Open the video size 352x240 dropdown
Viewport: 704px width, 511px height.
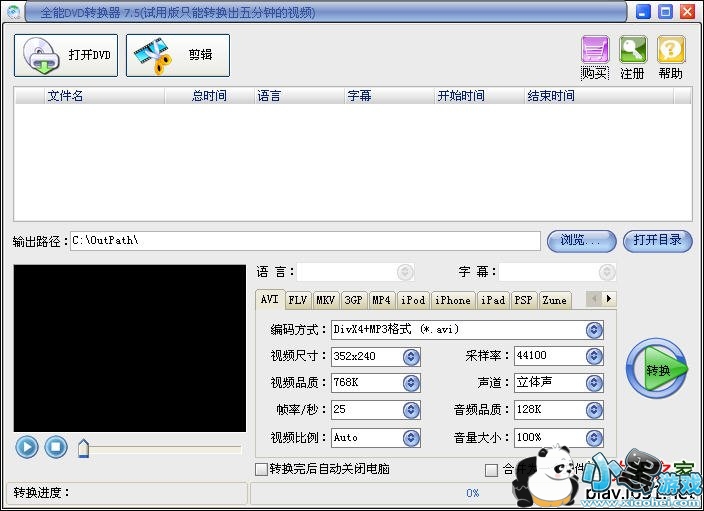[411, 357]
